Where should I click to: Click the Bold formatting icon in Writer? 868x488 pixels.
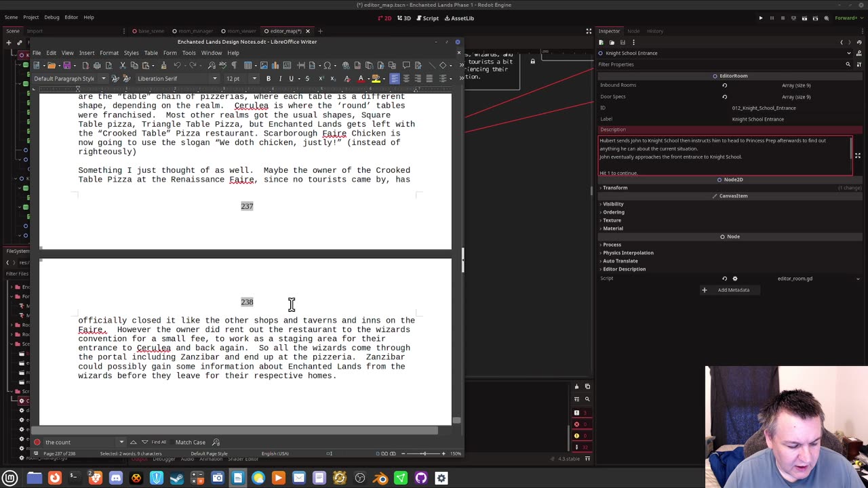(269, 79)
